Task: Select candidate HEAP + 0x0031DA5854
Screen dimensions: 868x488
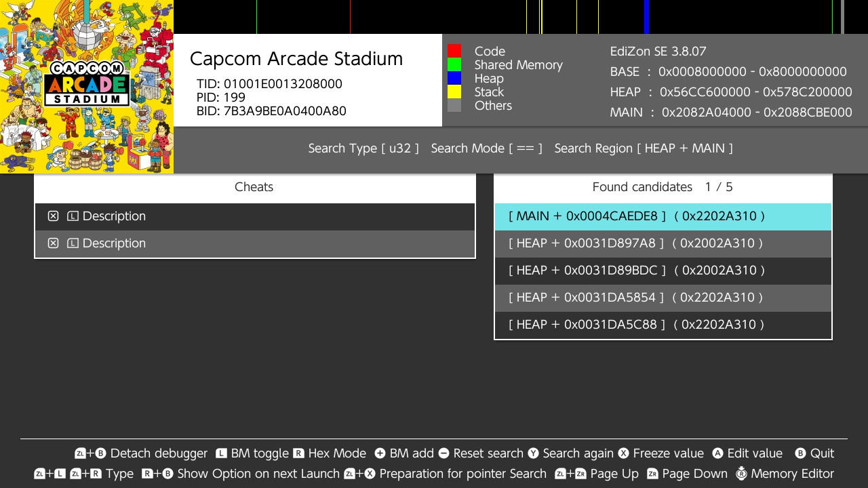Action: (663, 298)
